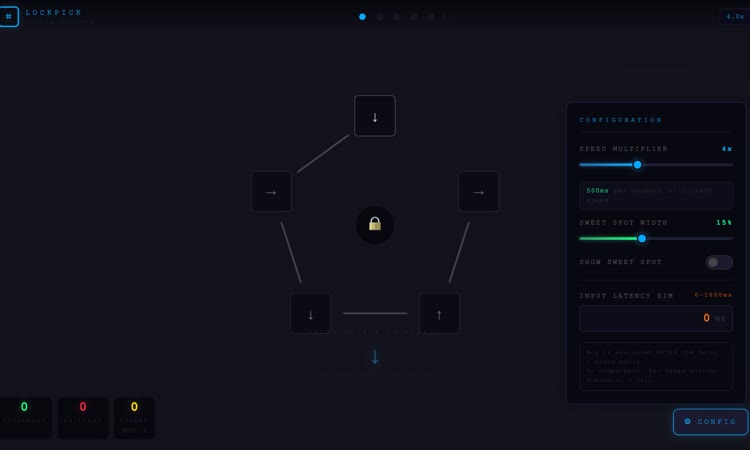Viewport: 750px width, 450px height.
Task: Click the second progress dot at top
Action: (x=380, y=17)
